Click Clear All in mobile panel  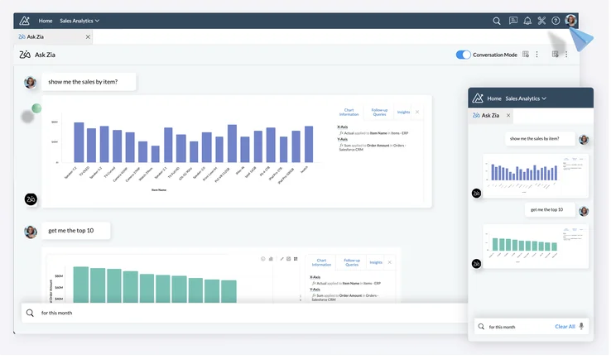pyautogui.click(x=565, y=326)
